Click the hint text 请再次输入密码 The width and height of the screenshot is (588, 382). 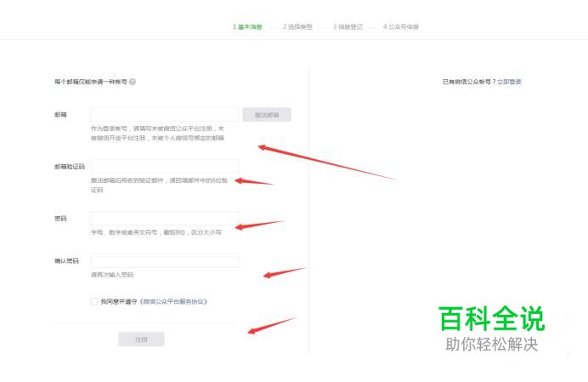(x=112, y=275)
